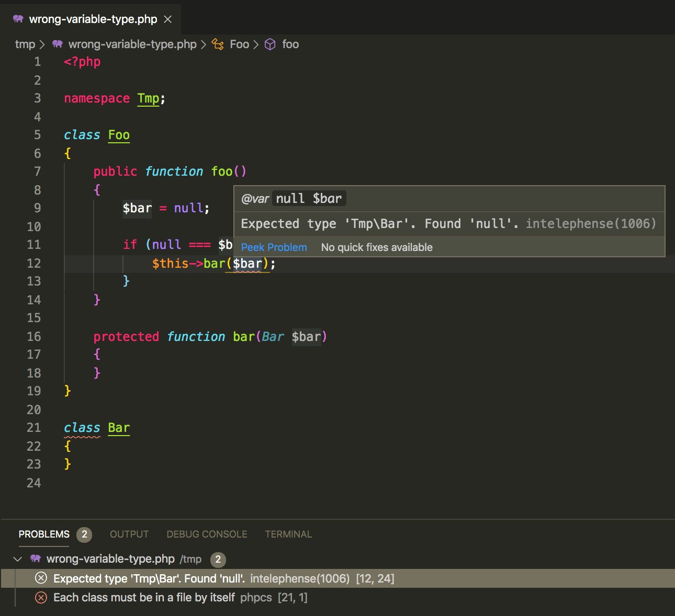Viewport: 675px width, 616px height.
Task: Open the DEBUG CONSOLE tab
Action: (207, 534)
